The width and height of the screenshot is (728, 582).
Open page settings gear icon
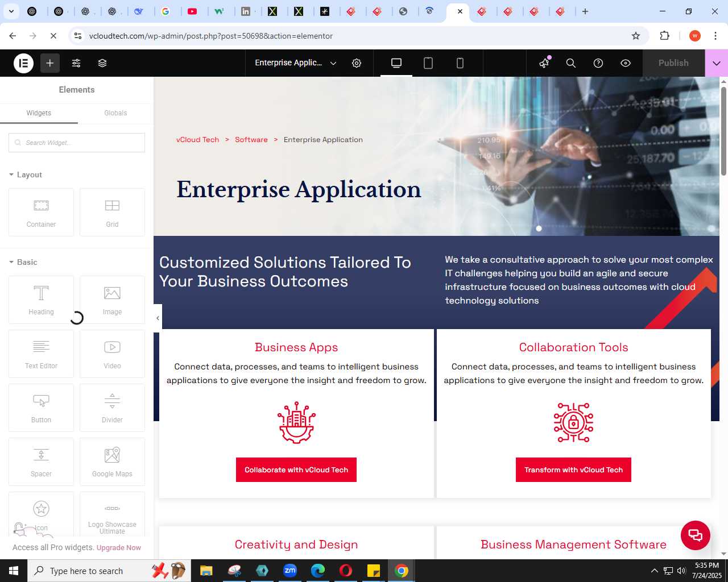357,63
